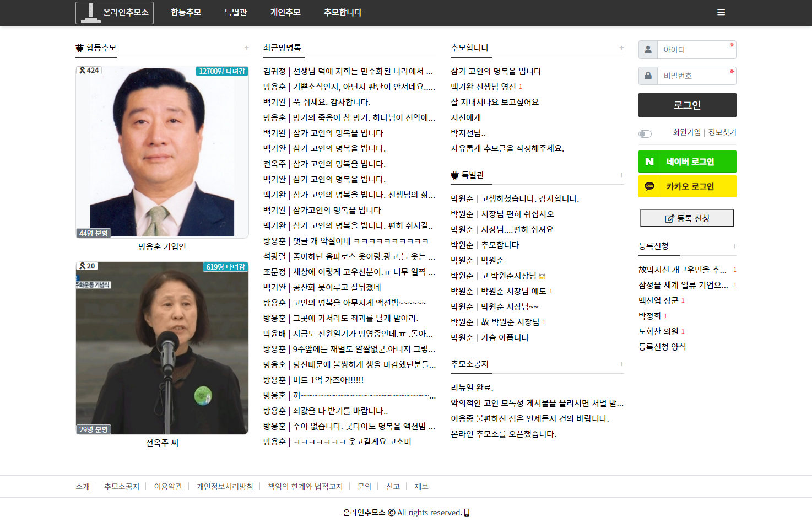This screenshot has height=527, width=812.
Task: Click the lock icon beside 비밀번호 field
Action: pos(648,76)
